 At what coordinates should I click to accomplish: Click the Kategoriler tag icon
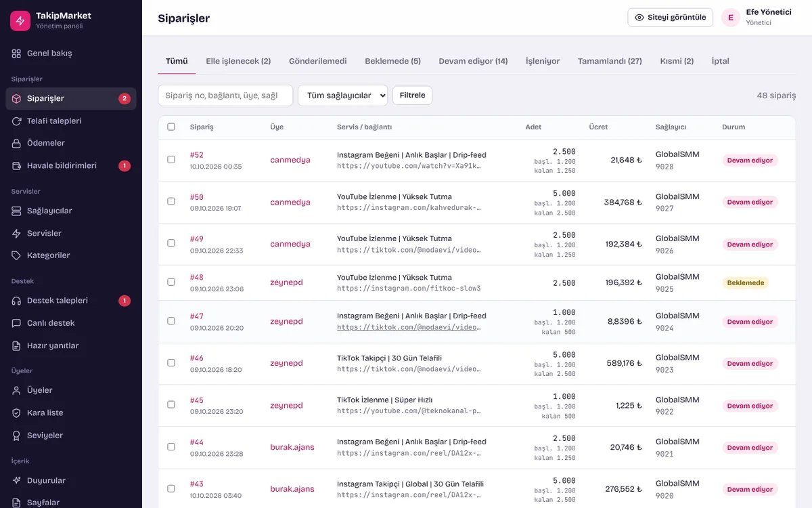pyautogui.click(x=16, y=255)
